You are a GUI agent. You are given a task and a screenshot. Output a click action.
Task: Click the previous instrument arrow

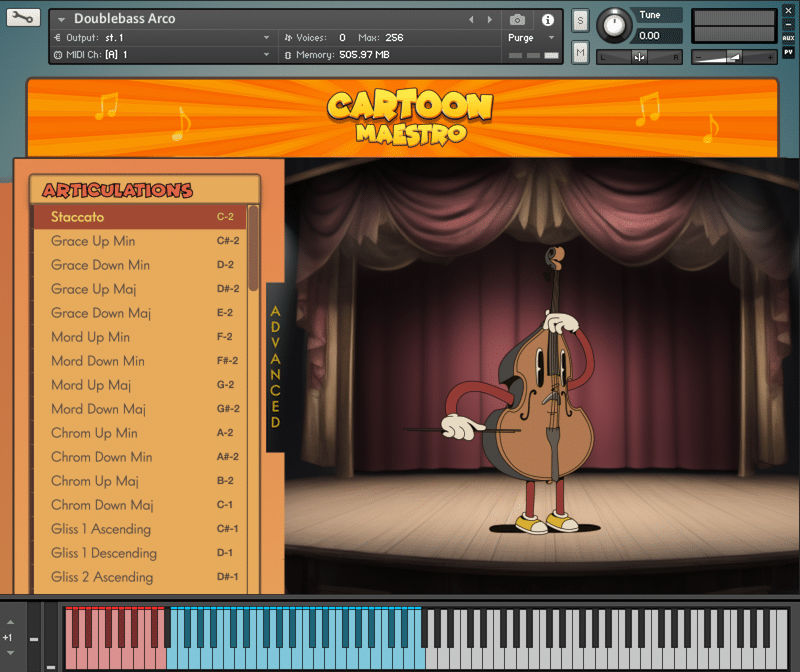pos(470,17)
